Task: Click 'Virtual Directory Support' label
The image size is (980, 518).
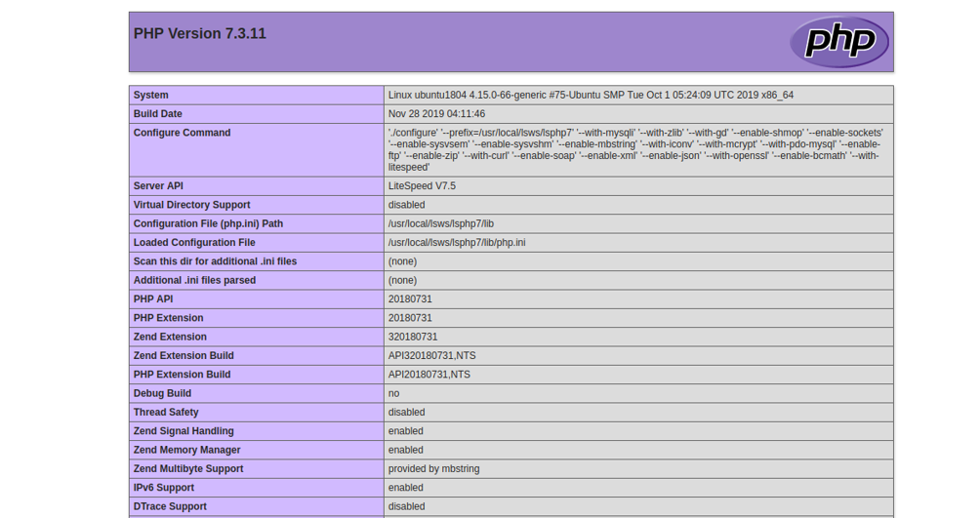Action: tap(192, 205)
